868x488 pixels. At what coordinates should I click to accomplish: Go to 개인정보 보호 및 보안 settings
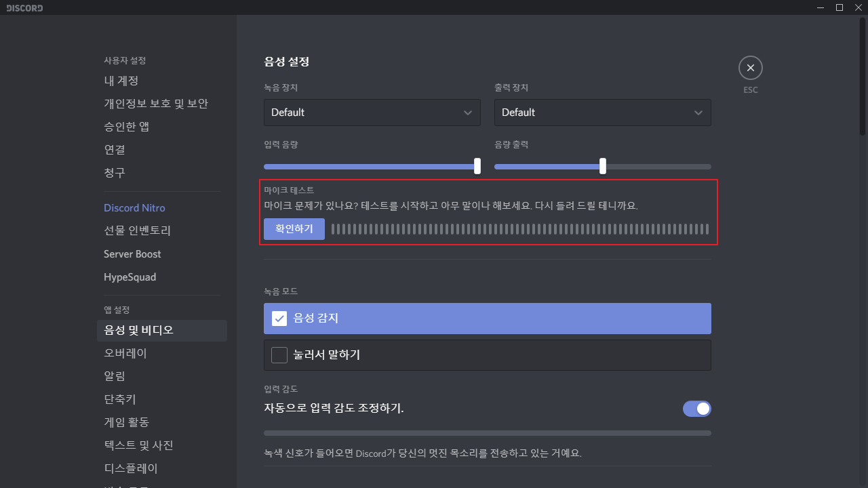point(161,104)
